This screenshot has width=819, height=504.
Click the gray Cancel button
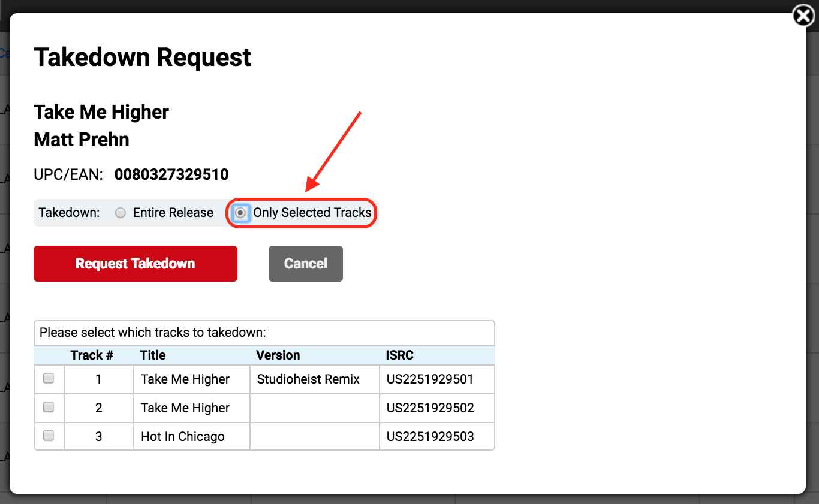[x=305, y=264]
